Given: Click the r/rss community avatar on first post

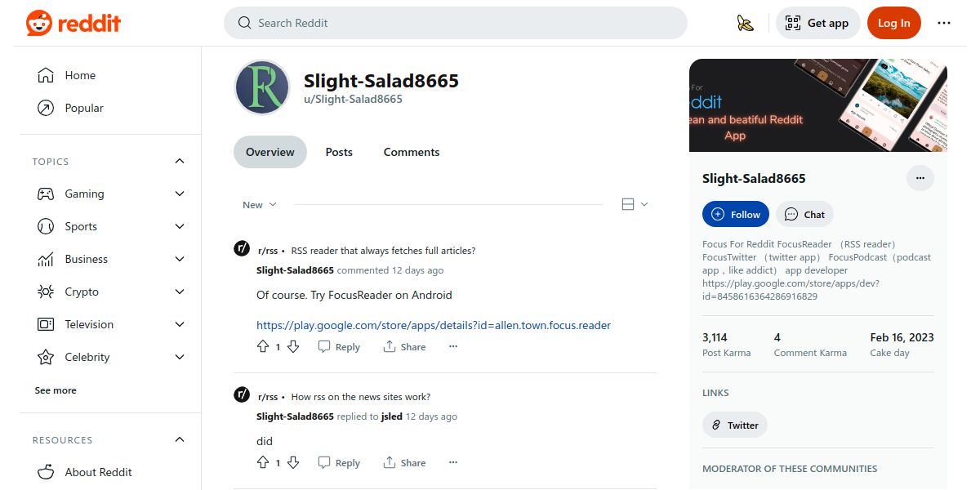Looking at the screenshot, I should pos(242,249).
